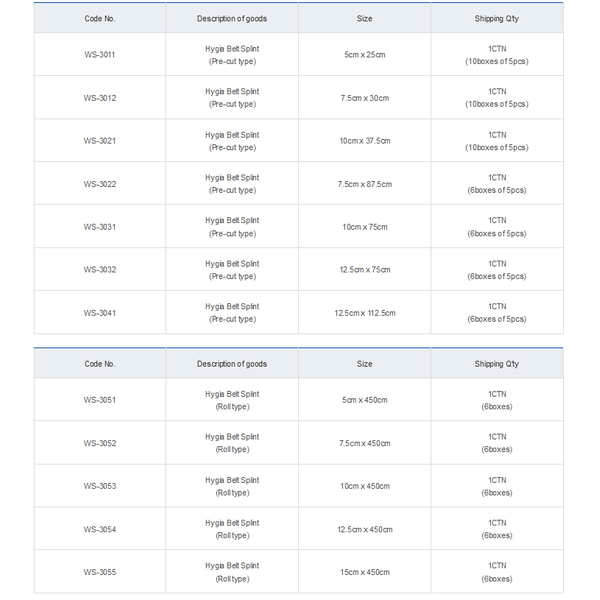Select the 12.5cm x 75cm size cell

point(365,269)
